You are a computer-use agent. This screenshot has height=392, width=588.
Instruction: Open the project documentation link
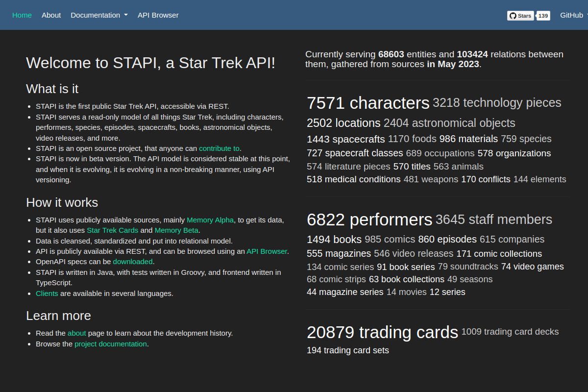point(111,344)
